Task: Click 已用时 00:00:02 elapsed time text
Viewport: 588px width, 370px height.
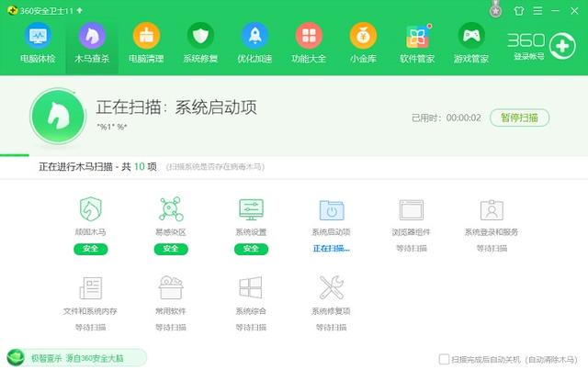Action: (447, 118)
